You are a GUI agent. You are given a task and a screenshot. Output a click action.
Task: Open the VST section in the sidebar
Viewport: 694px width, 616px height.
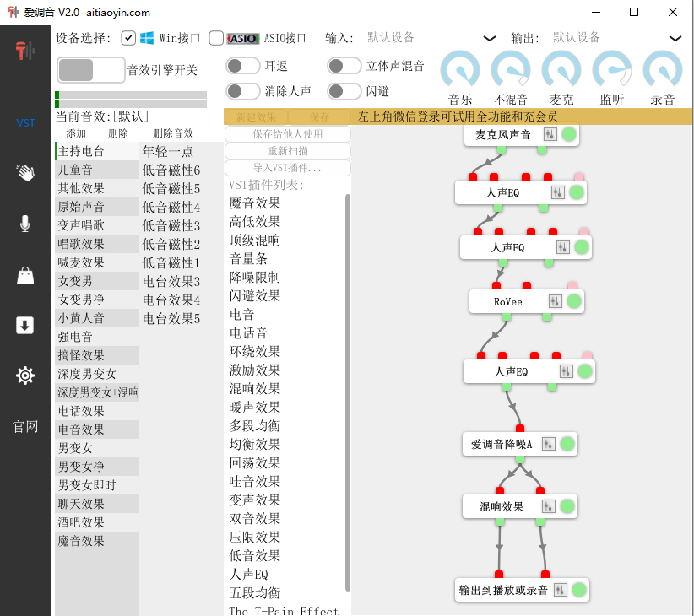[x=25, y=123]
